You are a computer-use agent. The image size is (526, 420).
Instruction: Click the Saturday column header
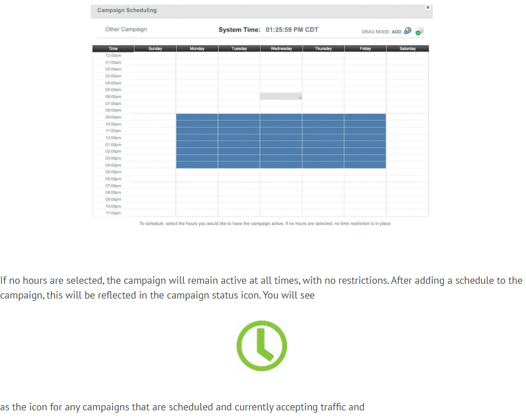coord(407,49)
